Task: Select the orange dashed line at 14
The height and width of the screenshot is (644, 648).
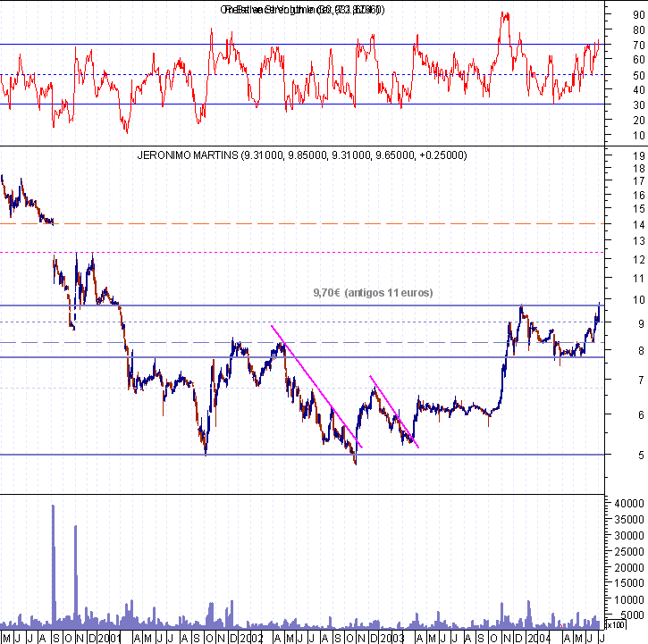Action: coord(302,223)
